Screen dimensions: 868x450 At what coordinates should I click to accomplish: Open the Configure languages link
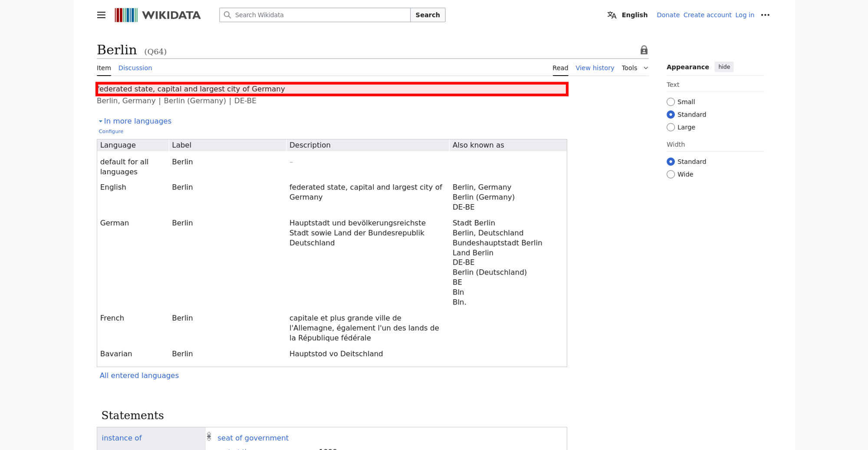pos(111,131)
